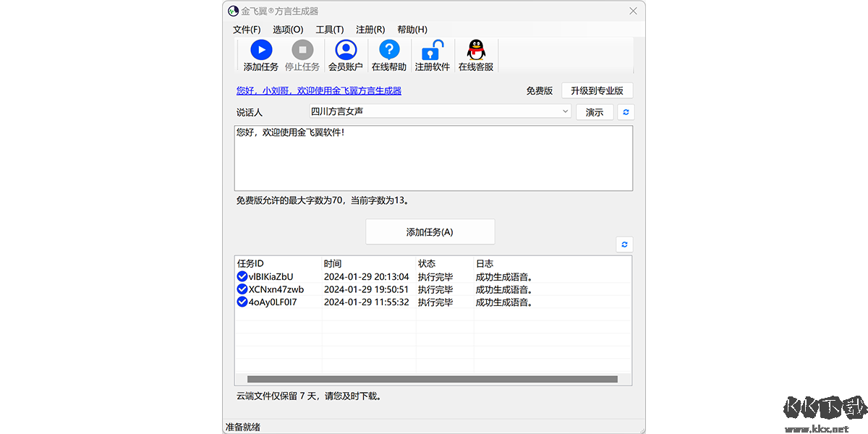Viewport: 868px width, 434px height.
Task: Open 注册软件 with the lock icon
Action: pos(432,50)
